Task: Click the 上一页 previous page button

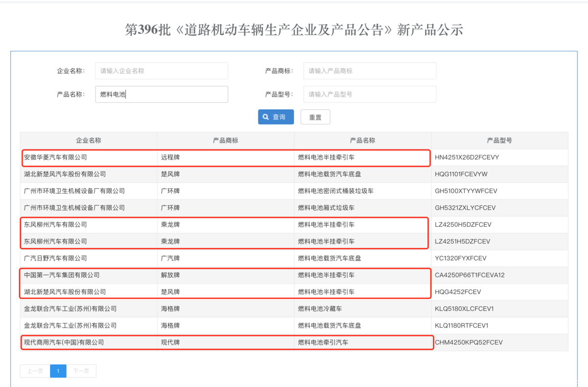Action: tap(35, 371)
